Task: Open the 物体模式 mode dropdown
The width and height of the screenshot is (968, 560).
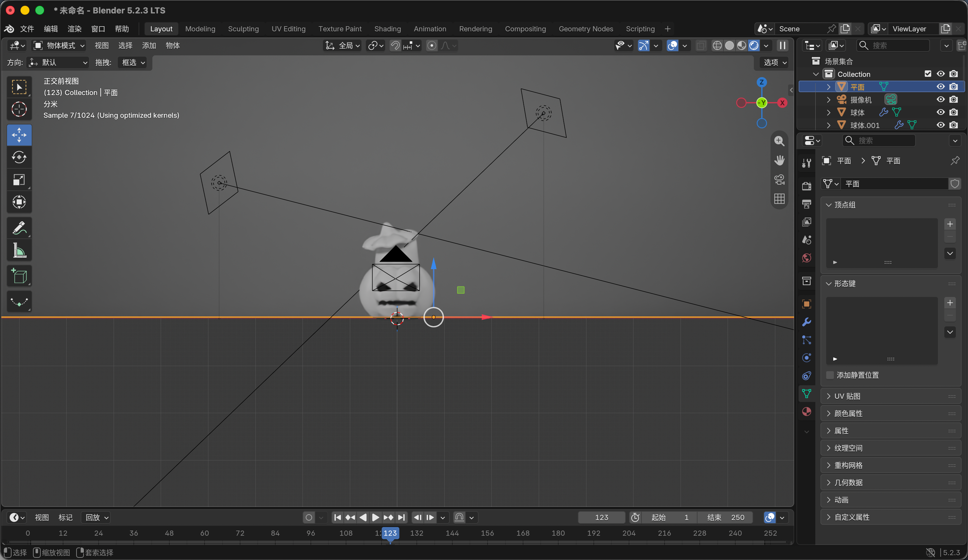Action: tap(59, 46)
